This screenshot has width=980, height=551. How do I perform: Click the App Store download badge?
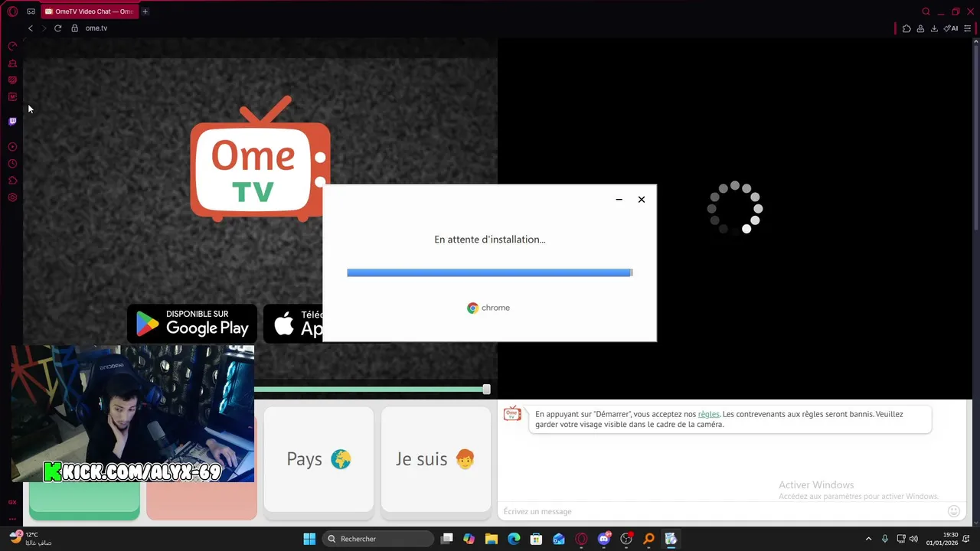[293, 324]
